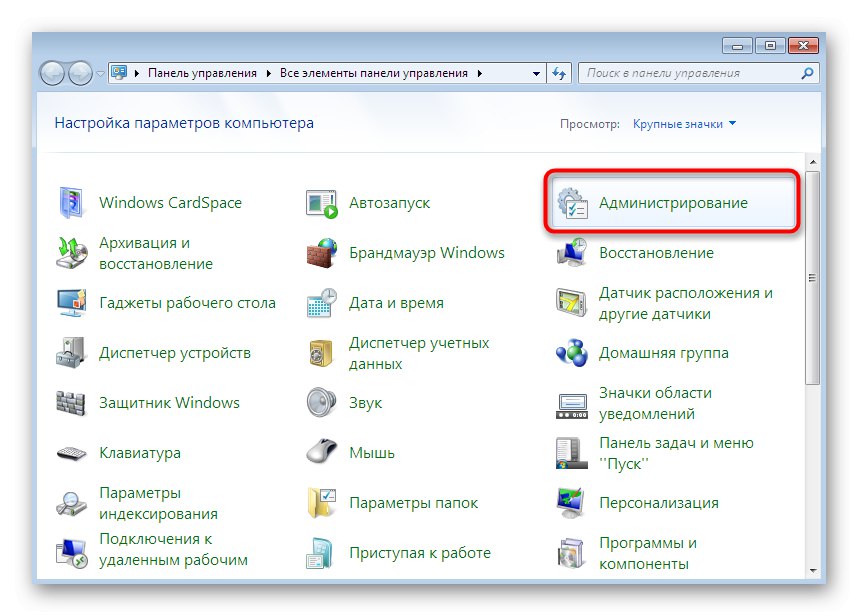Expand the address bar history dropdown arrow
The width and height of the screenshot is (858, 616).
(536, 73)
